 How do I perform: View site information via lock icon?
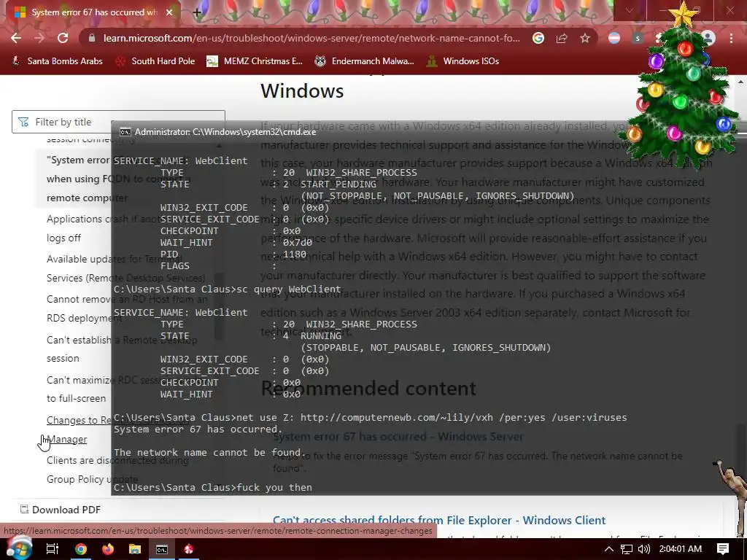(92, 38)
